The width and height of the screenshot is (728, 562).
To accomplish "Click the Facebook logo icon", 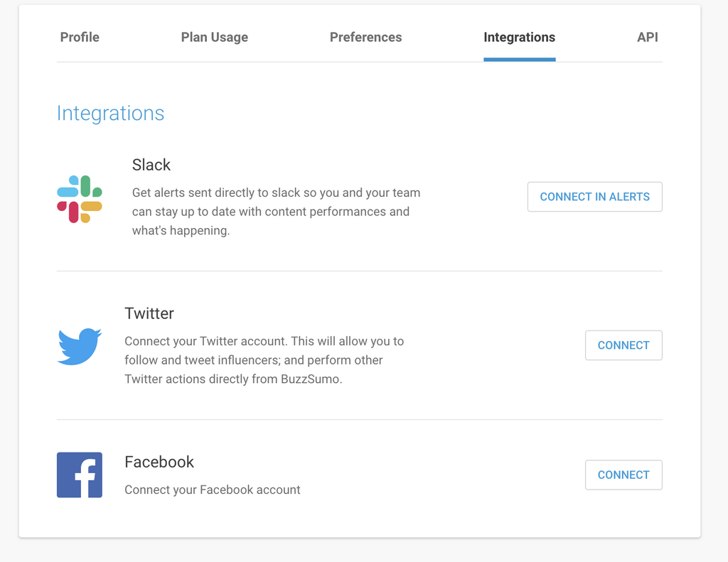I will 80,475.
